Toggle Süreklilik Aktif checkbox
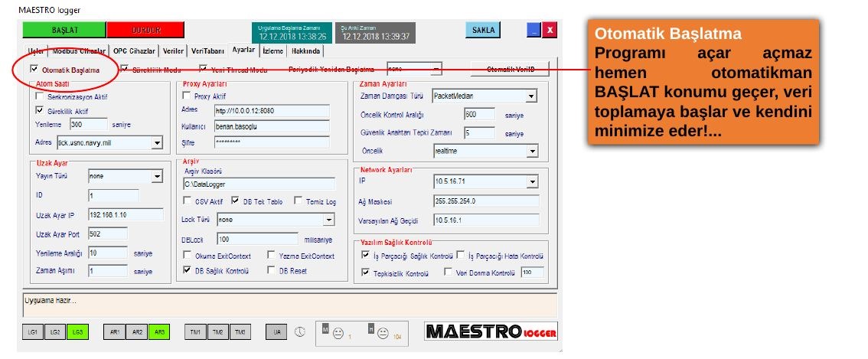Image resolution: width=868 pixels, height=359 pixels. [x=39, y=110]
